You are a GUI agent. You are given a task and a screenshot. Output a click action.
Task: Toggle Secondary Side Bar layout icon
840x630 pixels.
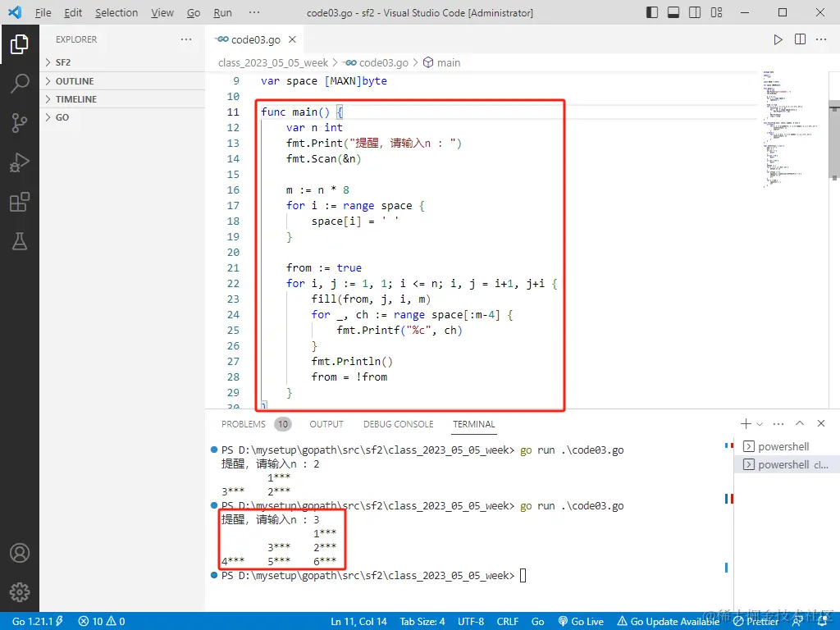695,12
